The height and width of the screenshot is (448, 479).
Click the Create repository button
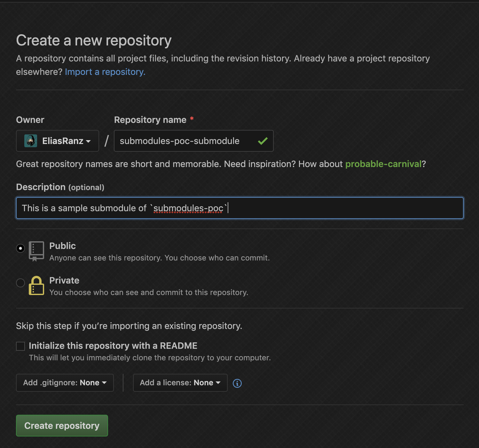pos(62,426)
